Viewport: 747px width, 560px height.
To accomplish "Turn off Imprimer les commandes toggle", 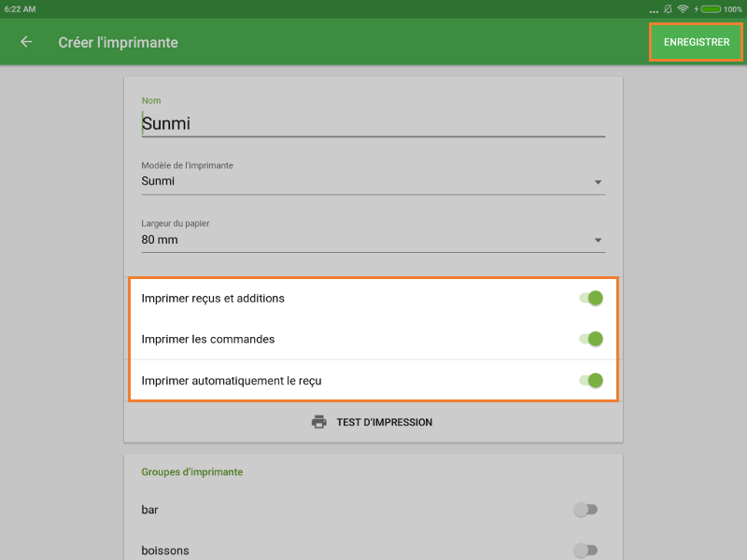I will pyautogui.click(x=590, y=339).
